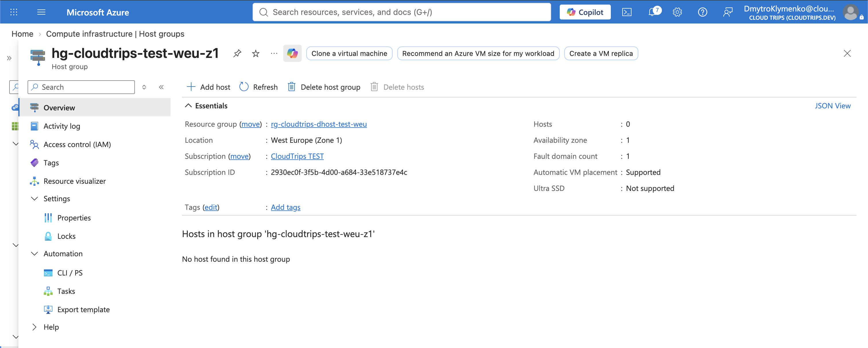Click the disabled Delete hosts button
Viewport: 868px width, 348px height.
(x=397, y=87)
